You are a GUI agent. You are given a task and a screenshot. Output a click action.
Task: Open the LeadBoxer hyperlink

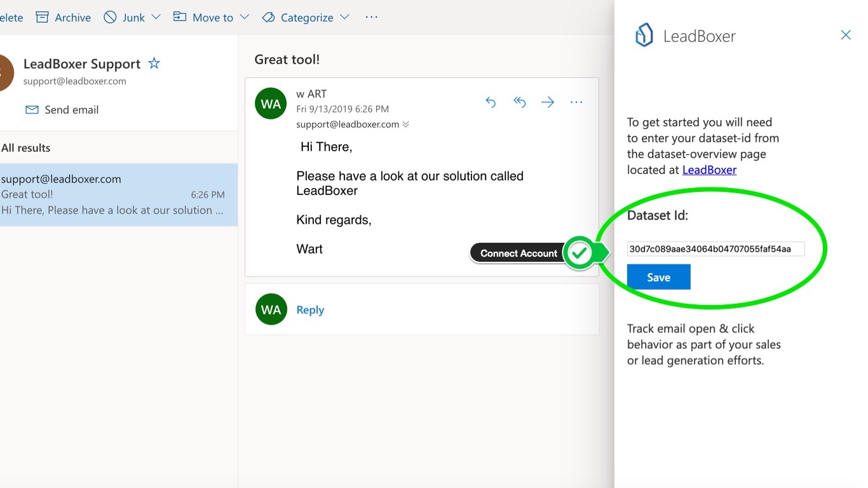(x=709, y=170)
